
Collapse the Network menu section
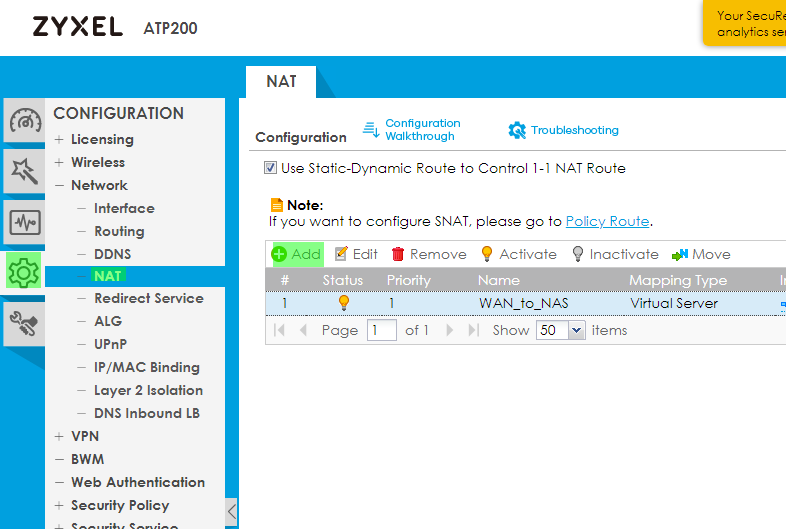click(60, 185)
